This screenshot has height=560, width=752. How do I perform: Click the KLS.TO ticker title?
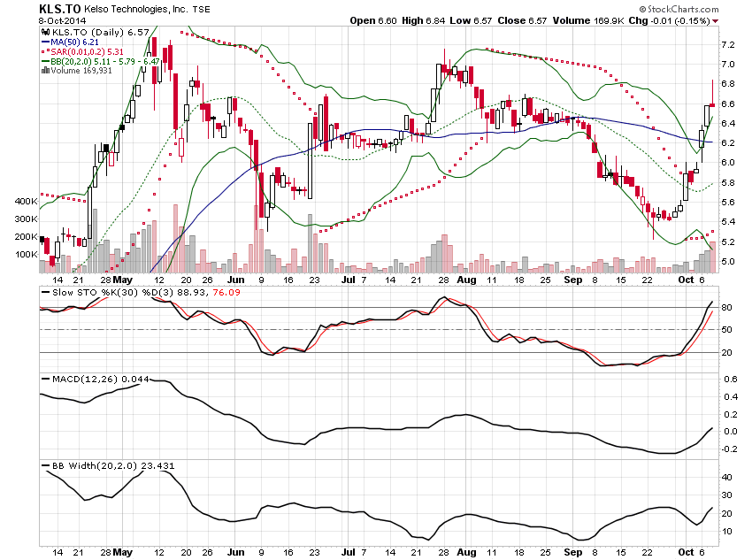tap(60, 9)
